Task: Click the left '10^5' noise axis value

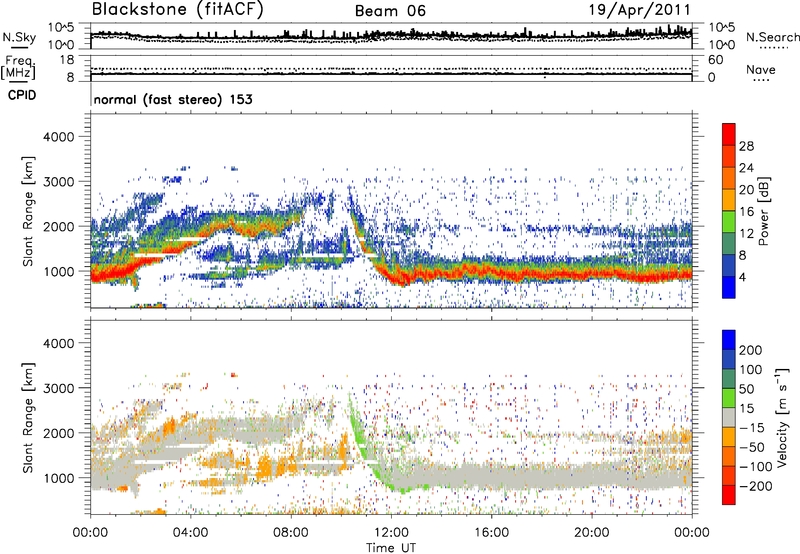Action: (x=61, y=28)
